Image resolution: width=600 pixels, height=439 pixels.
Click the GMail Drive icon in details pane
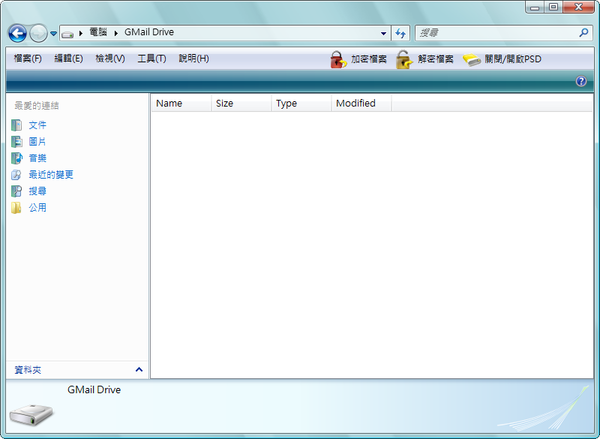(x=31, y=414)
